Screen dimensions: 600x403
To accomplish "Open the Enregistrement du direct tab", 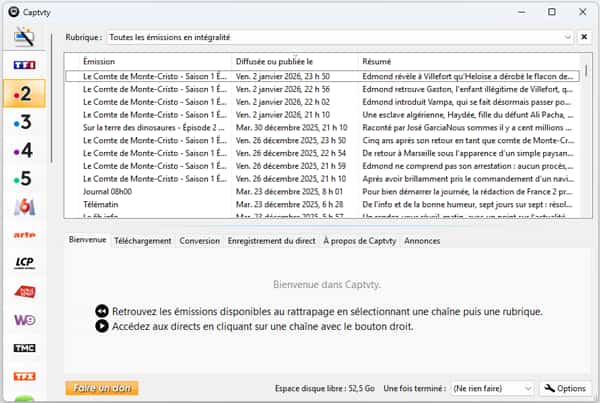I will [x=271, y=241].
